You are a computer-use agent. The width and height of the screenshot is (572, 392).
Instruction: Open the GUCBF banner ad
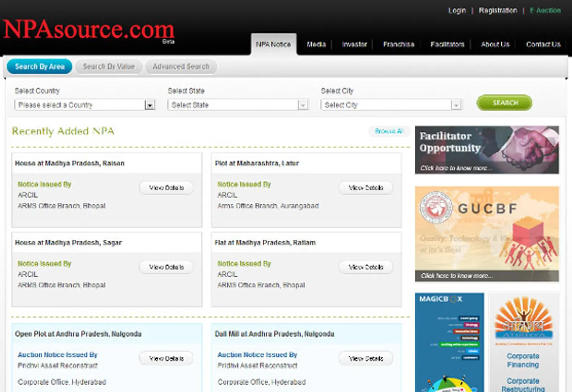(x=487, y=234)
